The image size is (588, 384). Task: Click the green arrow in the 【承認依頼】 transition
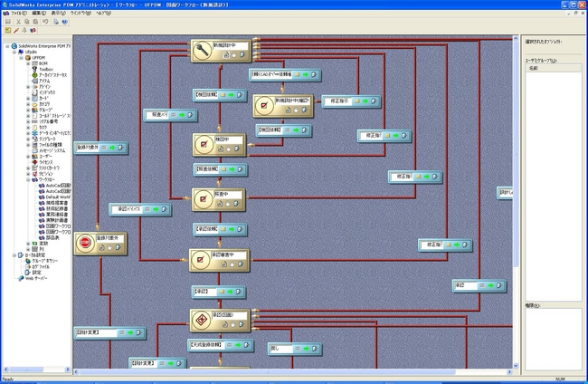(232, 229)
